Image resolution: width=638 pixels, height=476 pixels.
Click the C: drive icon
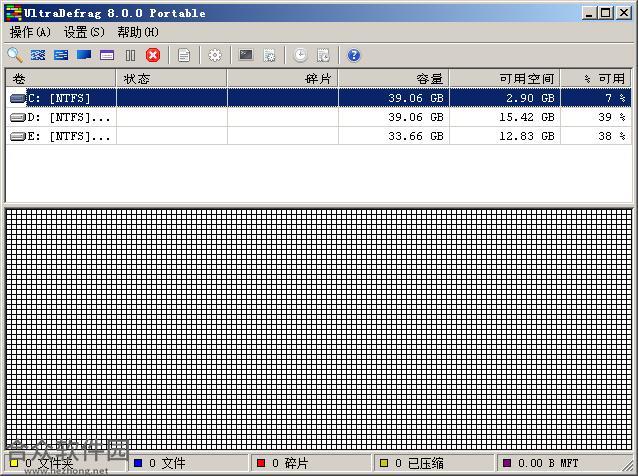click(x=18, y=98)
